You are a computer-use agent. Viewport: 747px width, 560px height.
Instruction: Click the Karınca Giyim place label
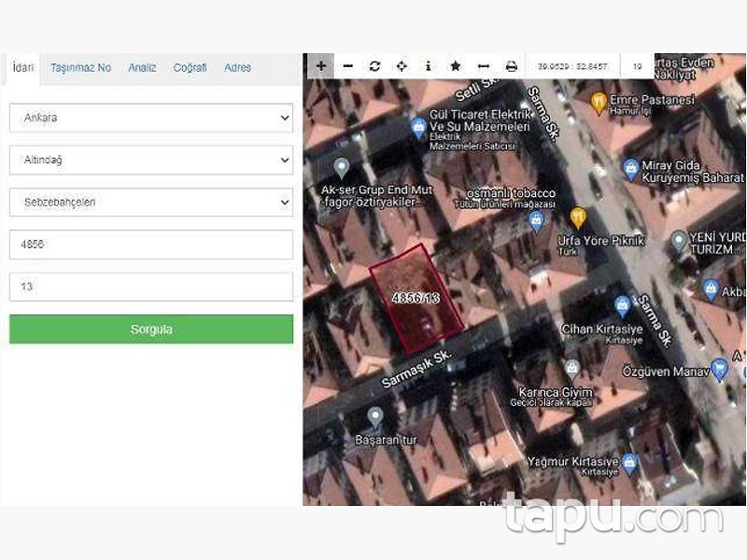click(x=556, y=392)
